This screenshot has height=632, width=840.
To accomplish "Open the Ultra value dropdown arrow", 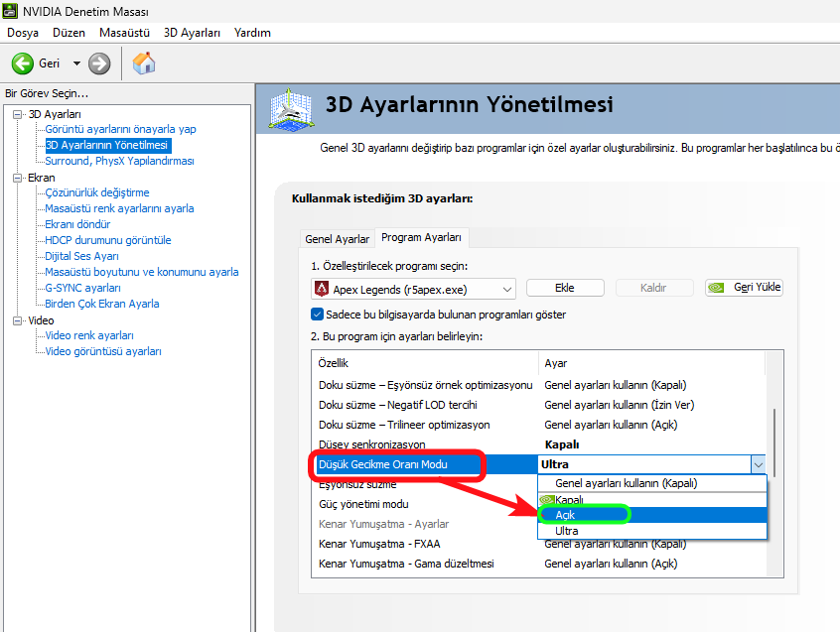I will (x=758, y=464).
